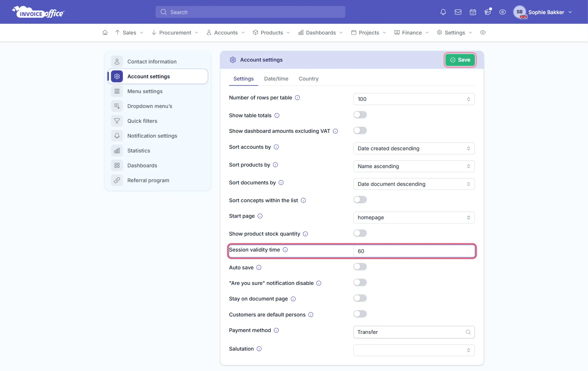Toggle Show table totals switch
This screenshot has height=371, width=588.
coord(360,115)
